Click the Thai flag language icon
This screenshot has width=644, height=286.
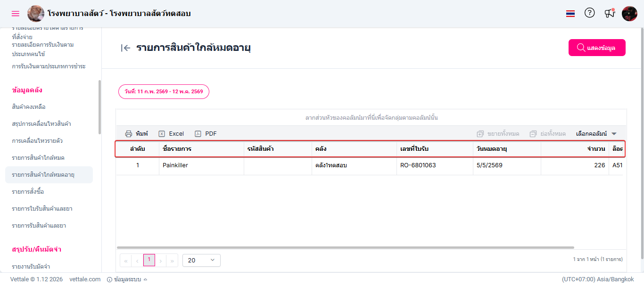(570, 14)
